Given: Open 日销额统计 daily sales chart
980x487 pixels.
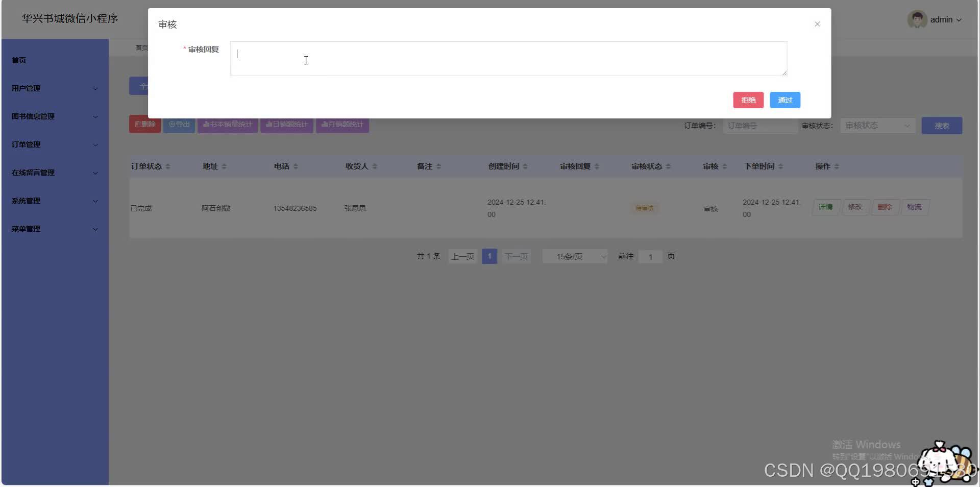Looking at the screenshot, I should (286, 124).
